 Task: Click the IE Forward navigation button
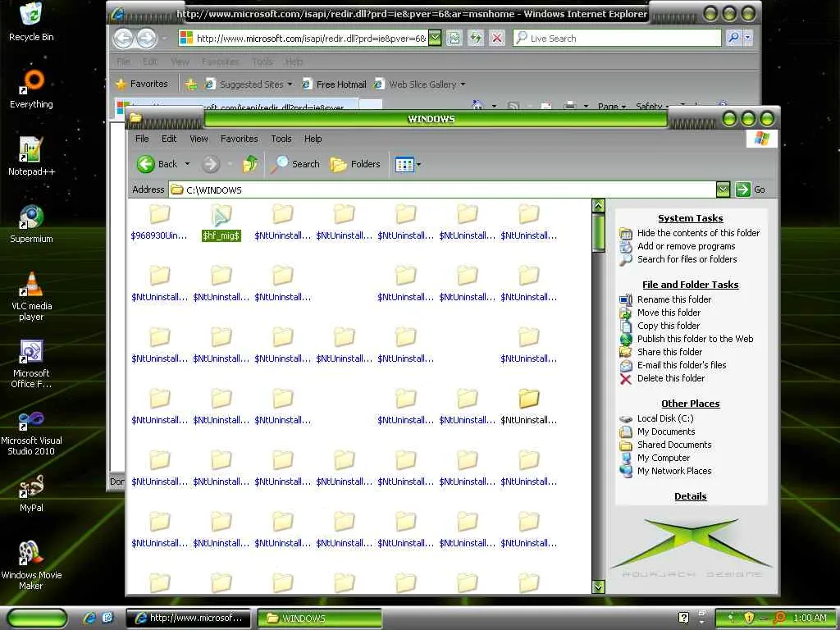click(x=146, y=38)
